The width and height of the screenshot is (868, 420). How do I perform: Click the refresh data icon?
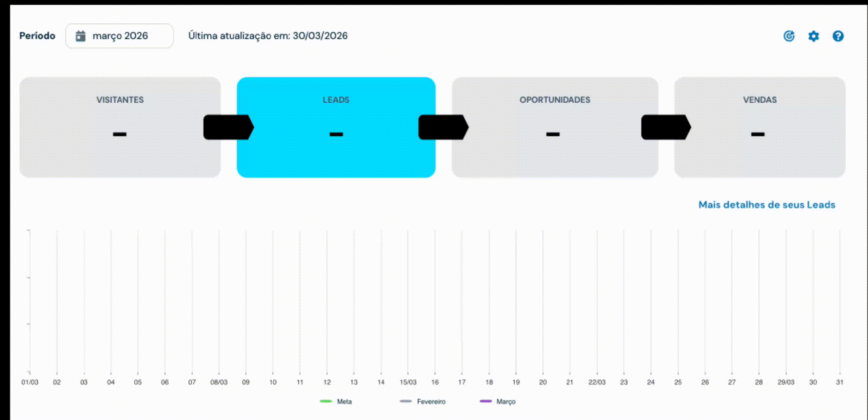789,36
